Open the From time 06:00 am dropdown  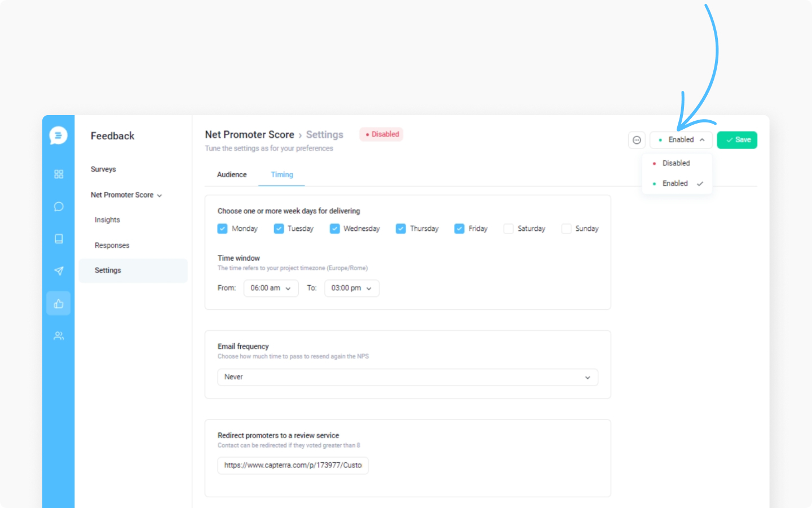click(271, 288)
